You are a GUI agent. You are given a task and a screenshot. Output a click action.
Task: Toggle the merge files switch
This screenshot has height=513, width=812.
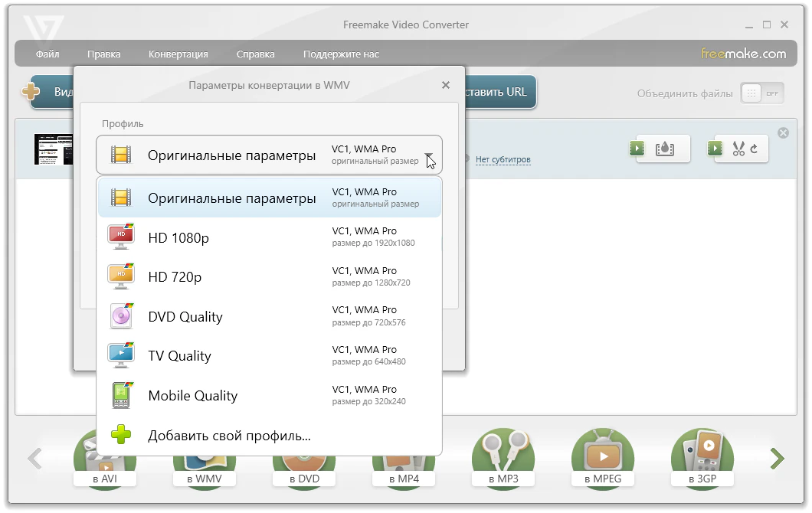point(761,93)
